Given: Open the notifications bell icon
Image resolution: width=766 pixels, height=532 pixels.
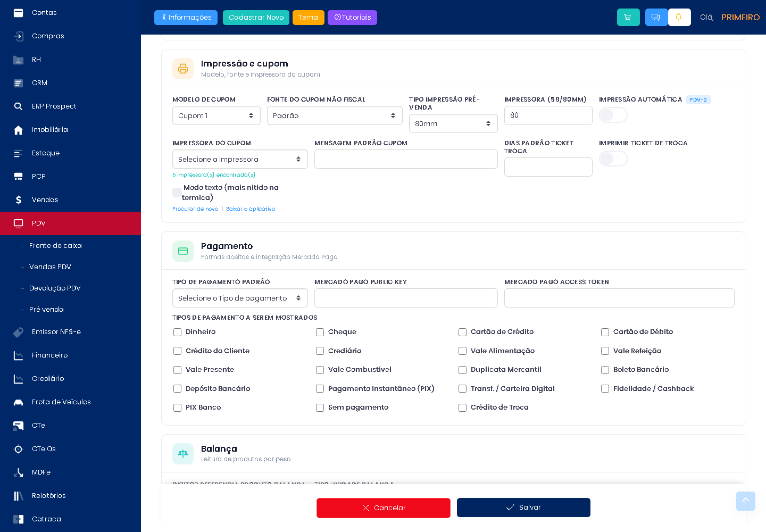Looking at the screenshot, I should click(679, 17).
